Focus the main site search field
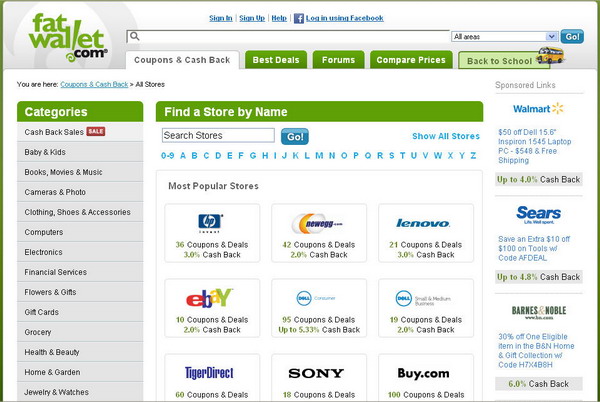Image resolution: width=600 pixels, height=402 pixels. click(288, 36)
